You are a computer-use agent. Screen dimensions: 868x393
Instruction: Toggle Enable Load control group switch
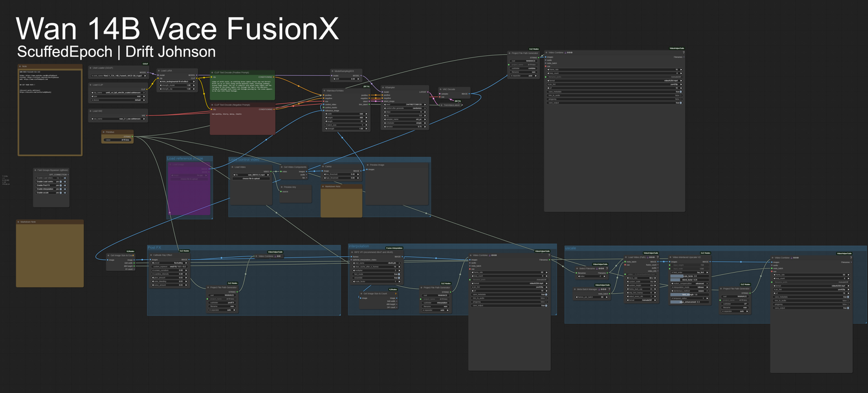click(x=61, y=182)
